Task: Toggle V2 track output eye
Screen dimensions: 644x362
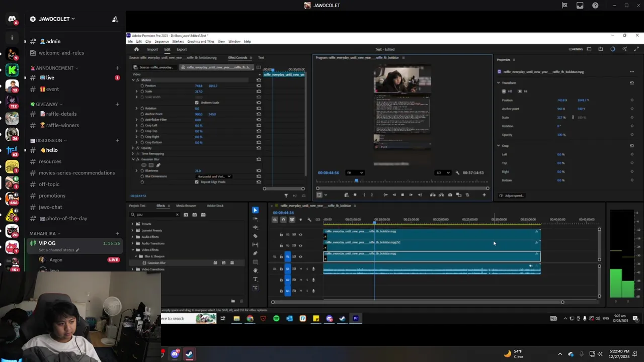Action: coord(300,246)
